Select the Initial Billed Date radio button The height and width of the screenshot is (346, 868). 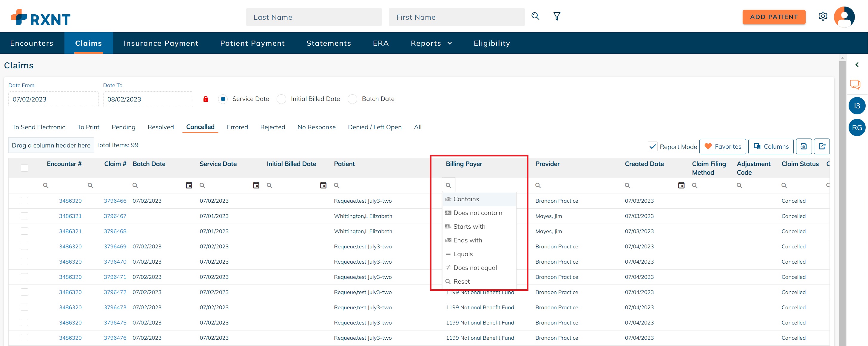tap(281, 99)
